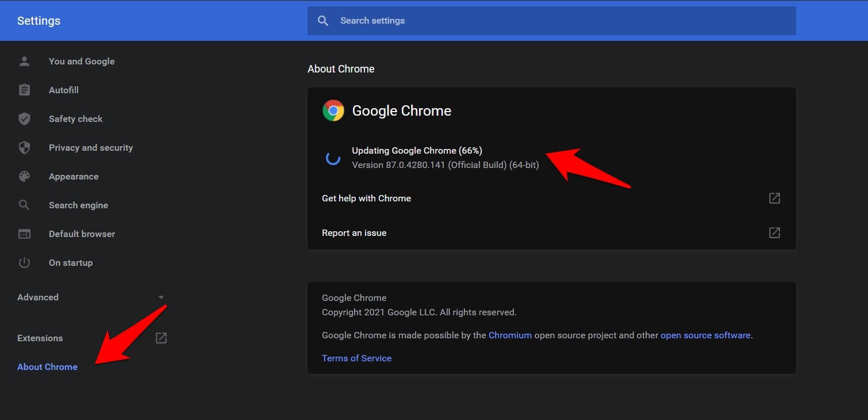The image size is (868, 420).
Task: Click the open source software link
Action: tap(705, 335)
